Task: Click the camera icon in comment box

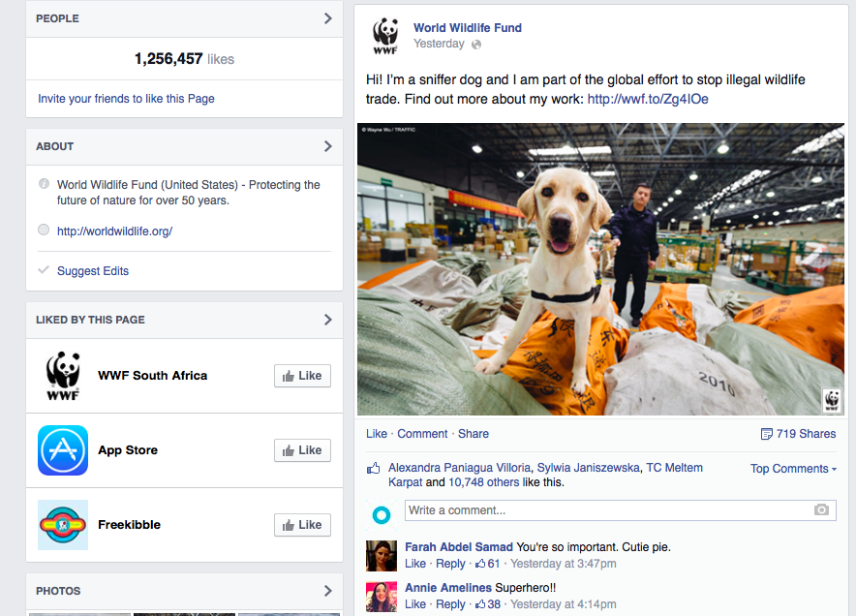Action: pyautogui.click(x=821, y=510)
